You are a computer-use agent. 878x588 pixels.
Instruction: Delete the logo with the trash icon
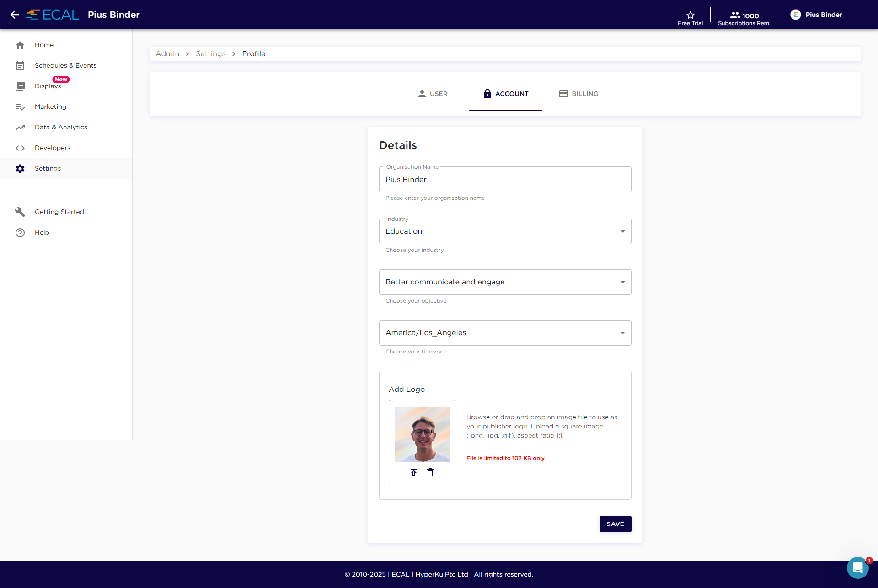(x=430, y=472)
